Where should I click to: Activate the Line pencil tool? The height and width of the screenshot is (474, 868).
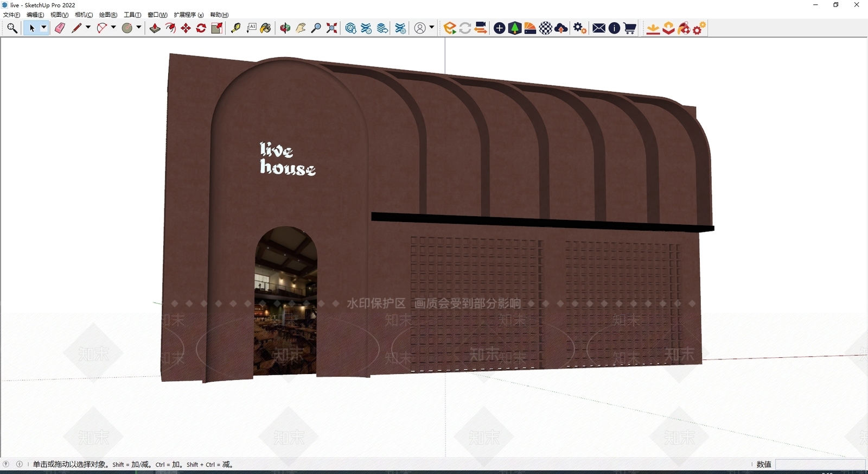coord(76,28)
